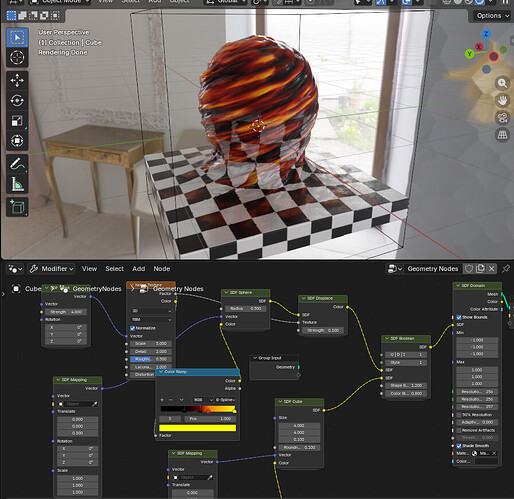Activate the Cursor tool

(x=17, y=57)
